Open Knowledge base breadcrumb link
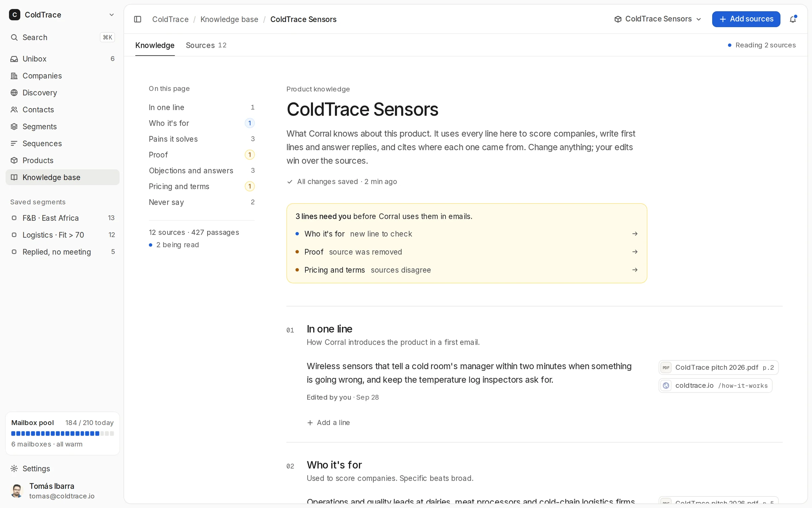Viewport: 812px width, 508px height. tap(229, 19)
